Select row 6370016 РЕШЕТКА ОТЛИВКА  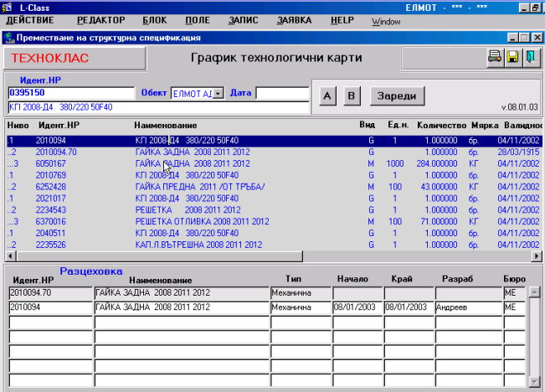pyautogui.click(x=274, y=222)
